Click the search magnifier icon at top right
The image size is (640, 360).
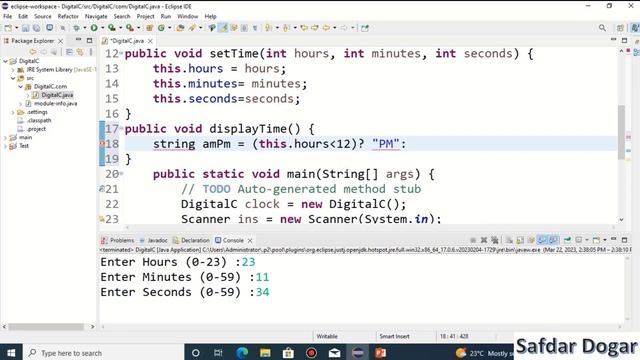602,28
